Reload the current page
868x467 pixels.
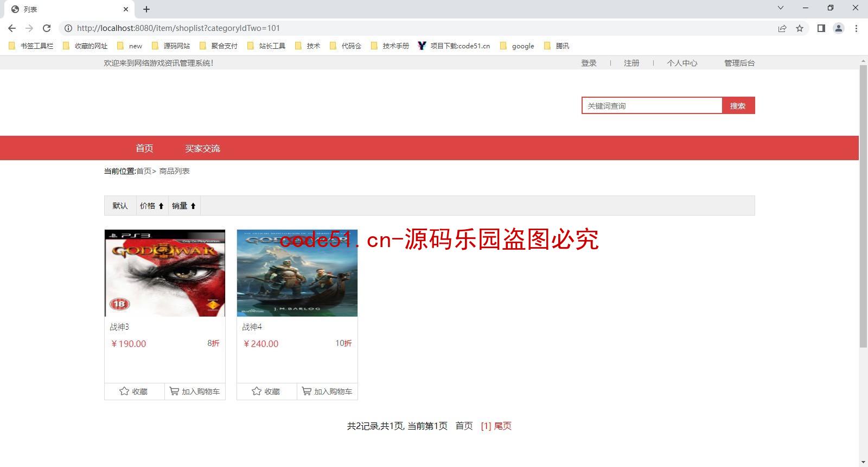pyautogui.click(x=47, y=28)
